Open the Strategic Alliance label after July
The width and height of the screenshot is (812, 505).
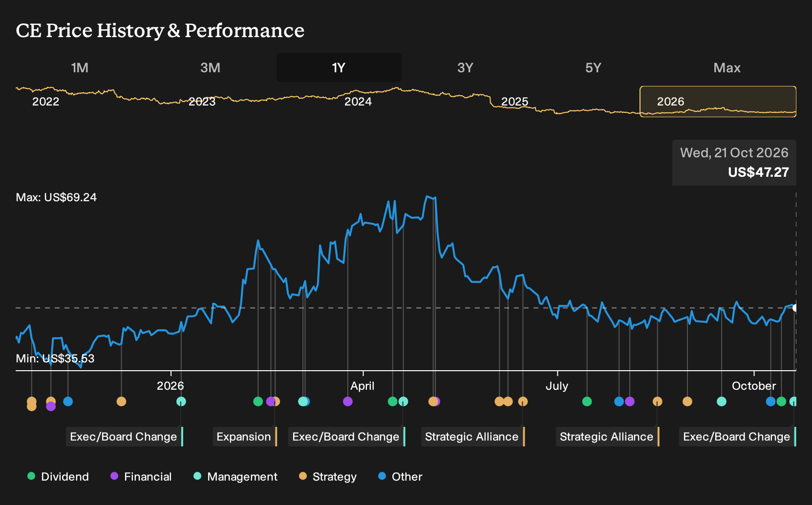[608, 437]
